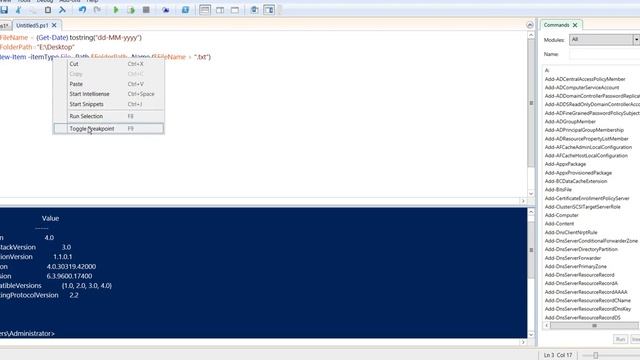The image size is (640, 360).
Task: Choose Cut from the context menu
Action: tap(109, 64)
